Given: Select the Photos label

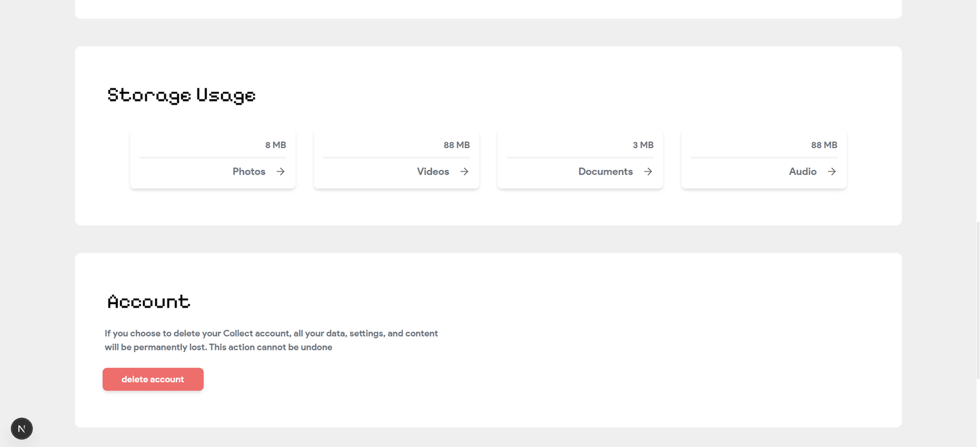Looking at the screenshot, I should (249, 171).
